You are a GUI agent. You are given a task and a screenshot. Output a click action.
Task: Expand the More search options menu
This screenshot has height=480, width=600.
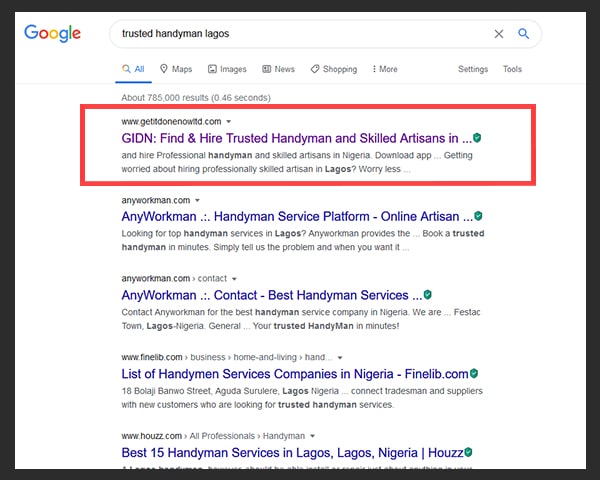click(385, 69)
